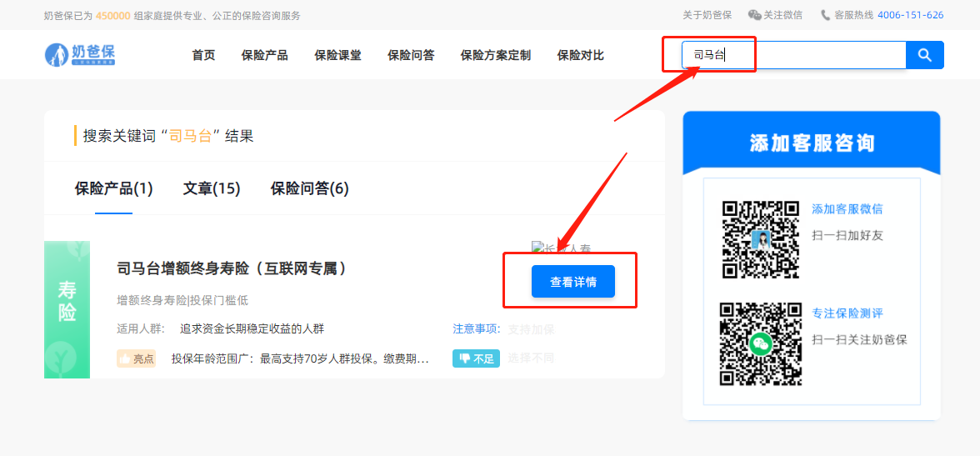Click the 专注保险测评 text link
The height and width of the screenshot is (456, 980).
point(847,313)
